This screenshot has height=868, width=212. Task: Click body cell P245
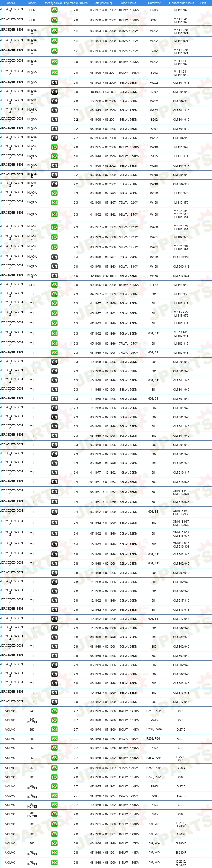(x=154, y=720)
